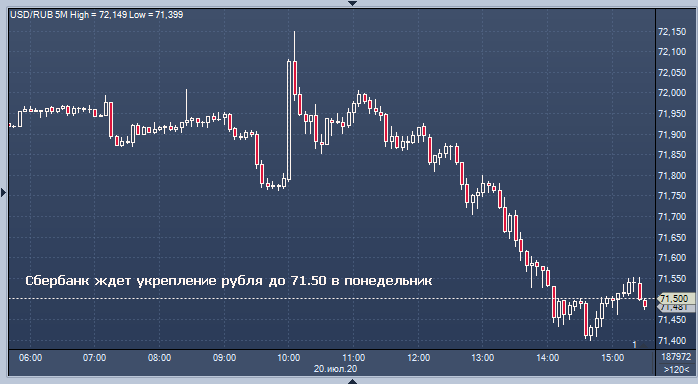This screenshot has width=698, height=384.
Task: Click the >120< bar count button
Action: pos(674,369)
